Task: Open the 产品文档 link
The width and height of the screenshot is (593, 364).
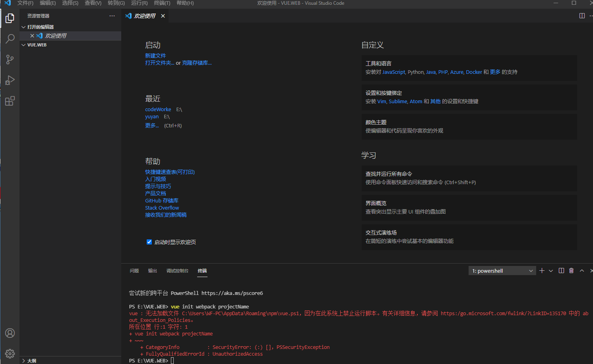Action: pyautogui.click(x=155, y=193)
